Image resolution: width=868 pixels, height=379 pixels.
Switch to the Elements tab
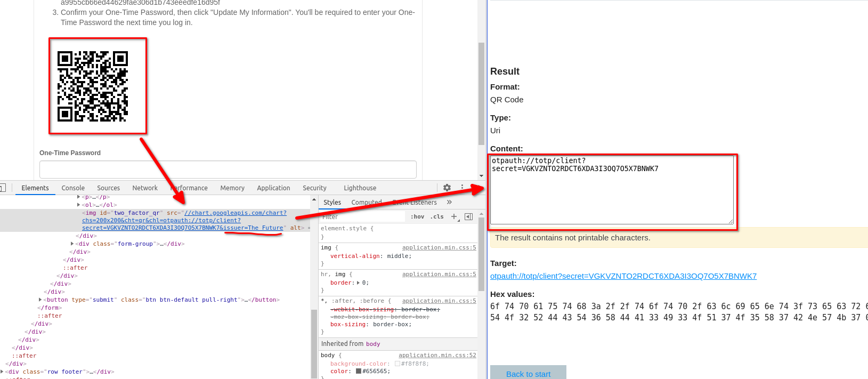pos(35,188)
